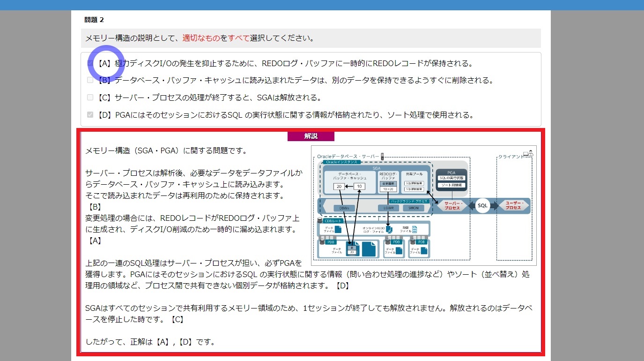
Task: Click the ユーザー・プロセス hexagon in the diagram
Action: click(513, 205)
